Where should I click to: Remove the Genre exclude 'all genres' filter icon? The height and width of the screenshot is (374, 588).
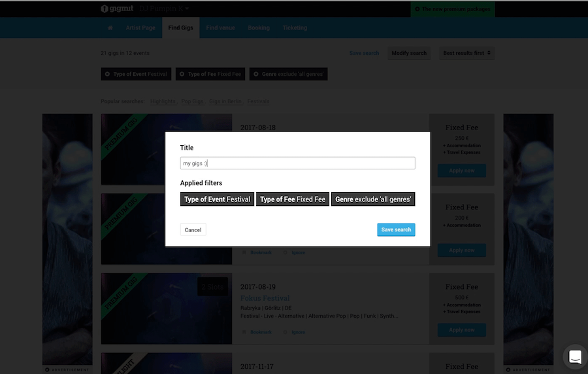tap(255, 74)
